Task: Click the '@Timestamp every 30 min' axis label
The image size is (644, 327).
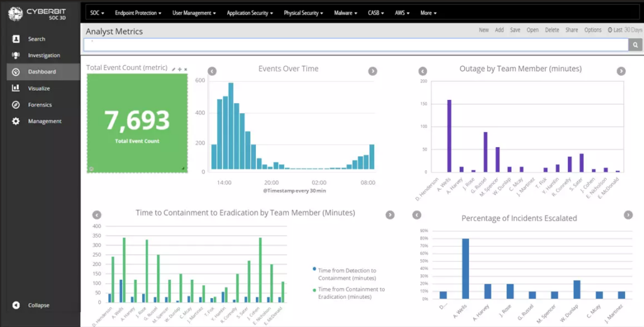Action: pyautogui.click(x=294, y=191)
